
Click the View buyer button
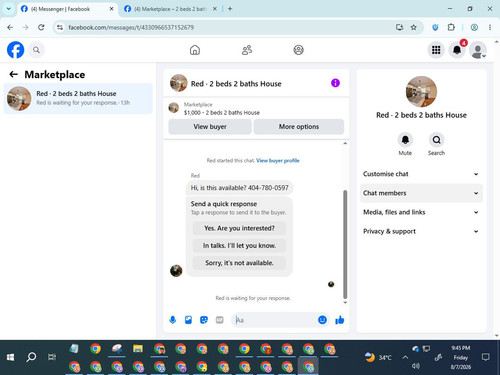pyautogui.click(x=210, y=127)
